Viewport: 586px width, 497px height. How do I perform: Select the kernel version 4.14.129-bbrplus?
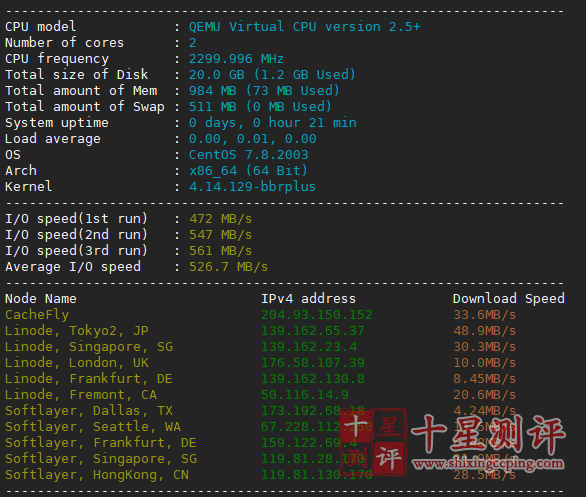pyautogui.click(x=252, y=186)
